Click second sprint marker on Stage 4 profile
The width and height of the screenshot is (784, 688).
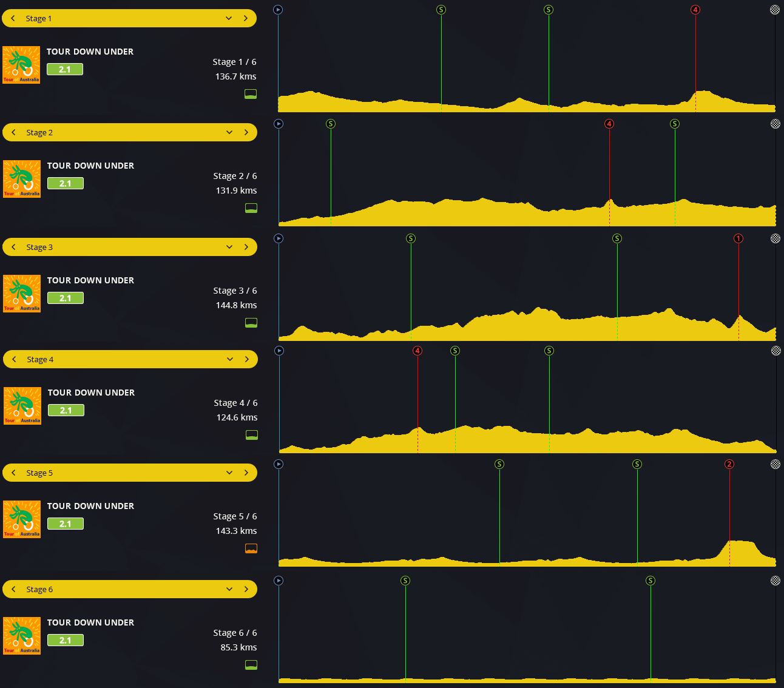[x=549, y=351]
